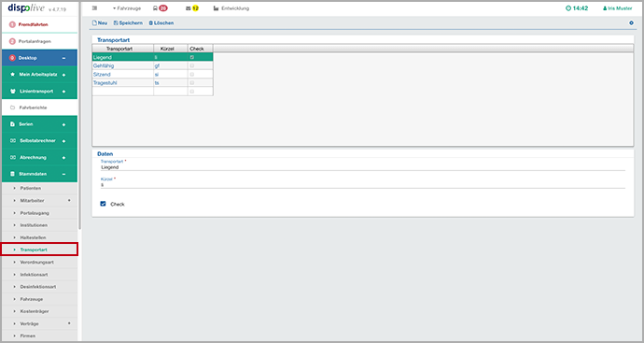Tick the Check box in the Gehfähig row
Viewport: 644px width, 343px height.
pos(192,65)
